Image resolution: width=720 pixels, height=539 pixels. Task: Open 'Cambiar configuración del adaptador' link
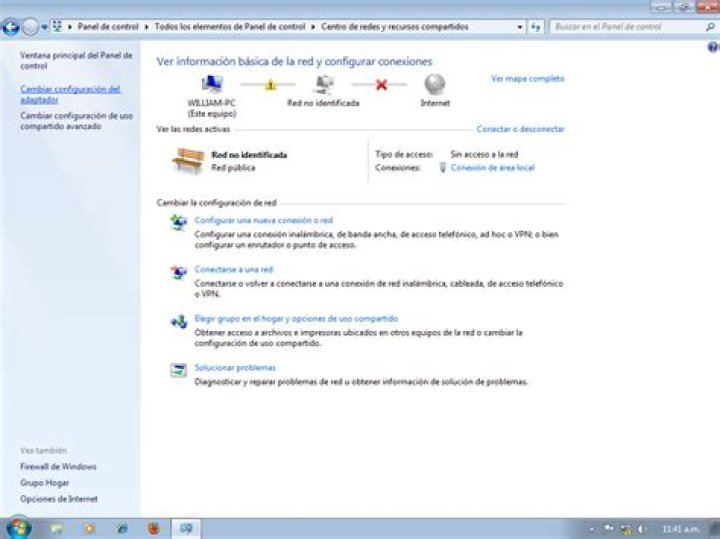pos(70,95)
